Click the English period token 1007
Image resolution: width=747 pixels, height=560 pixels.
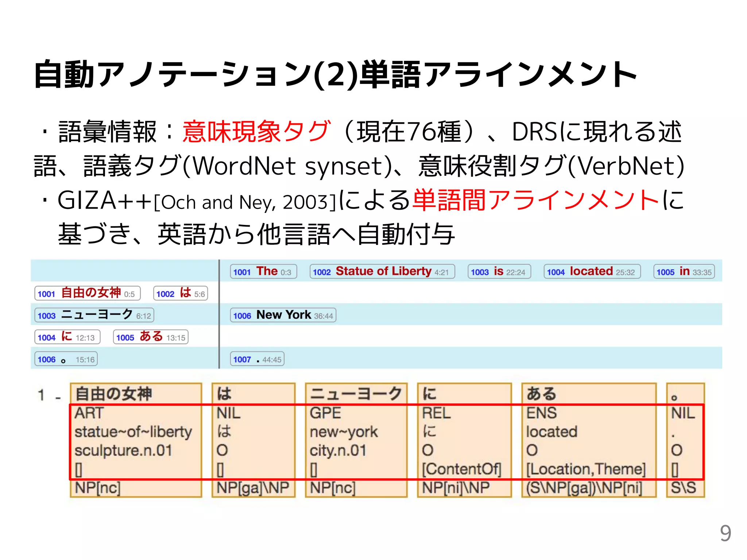257,359
